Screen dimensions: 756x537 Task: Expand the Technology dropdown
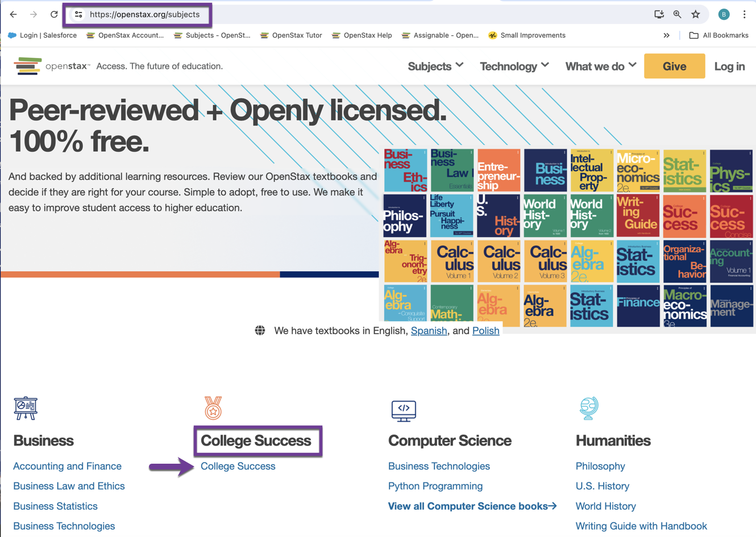[x=514, y=66]
